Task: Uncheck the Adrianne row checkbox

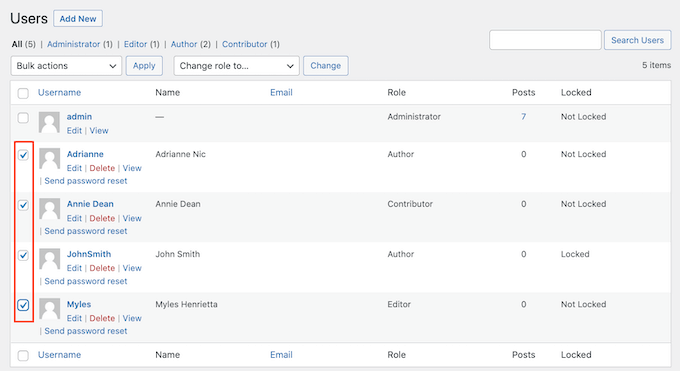Action: (x=23, y=155)
